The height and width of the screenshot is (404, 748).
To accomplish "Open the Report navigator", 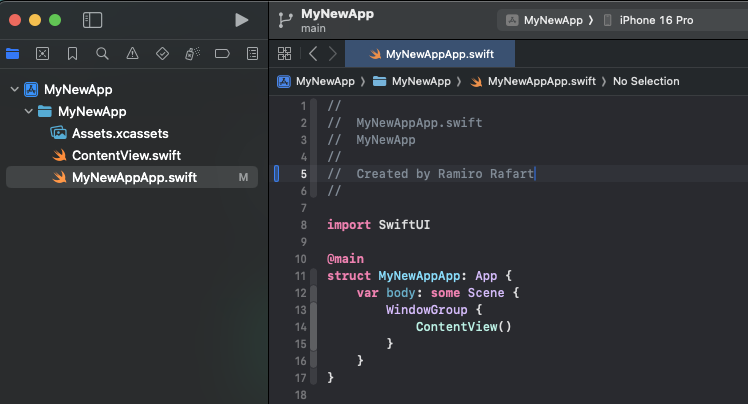I will [x=253, y=54].
